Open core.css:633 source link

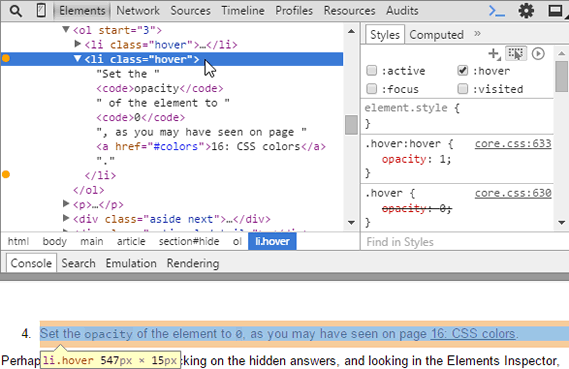(513, 144)
